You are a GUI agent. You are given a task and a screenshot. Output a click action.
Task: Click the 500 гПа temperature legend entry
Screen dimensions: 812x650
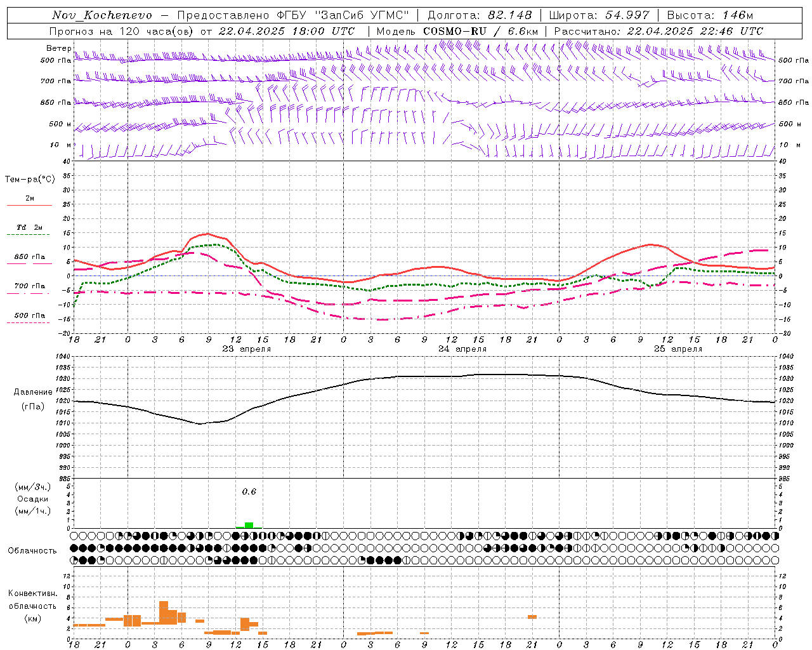[x=30, y=315]
